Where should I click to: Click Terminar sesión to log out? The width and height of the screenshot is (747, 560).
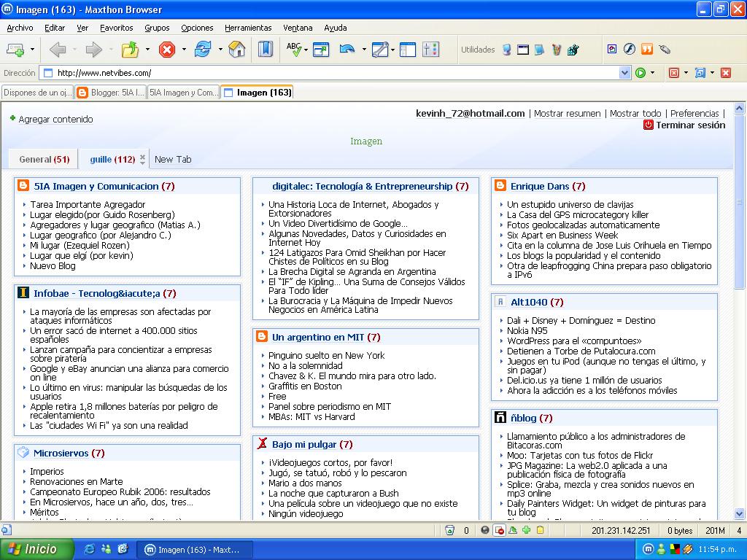[x=690, y=125]
